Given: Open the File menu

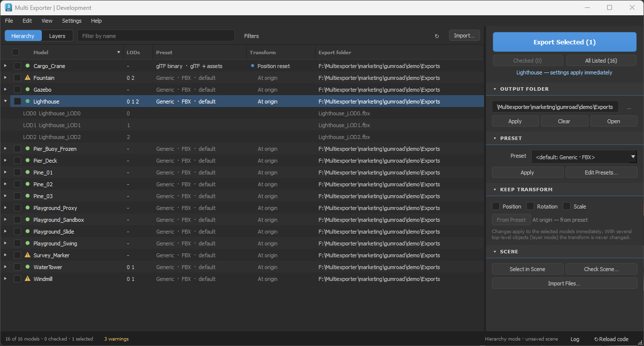Looking at the screenshot, I should (9, 21).
